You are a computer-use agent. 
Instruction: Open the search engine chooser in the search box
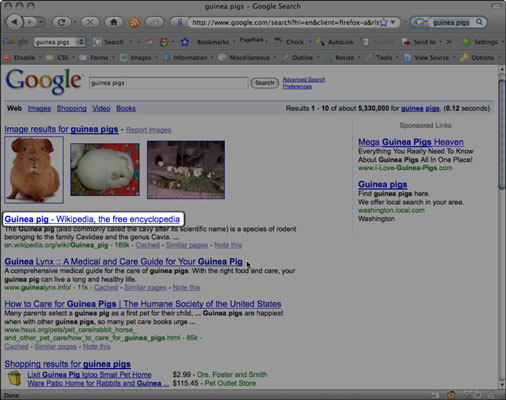point(421,22)
